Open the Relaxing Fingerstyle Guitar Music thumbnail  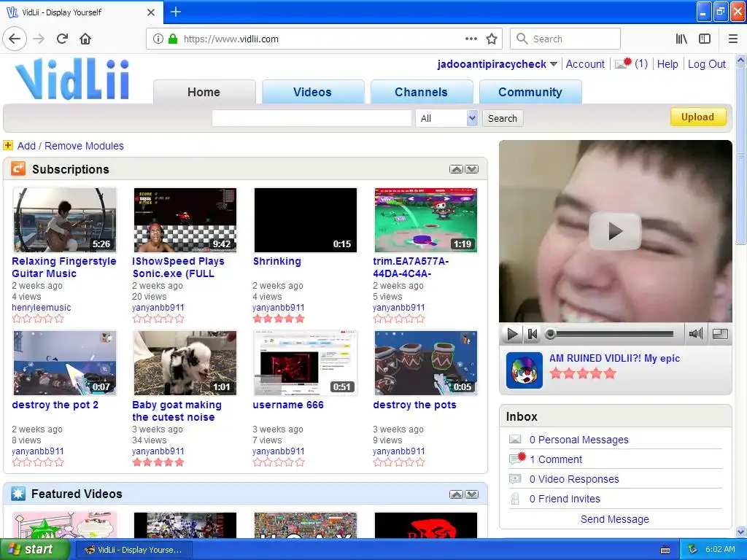(65, 220)
